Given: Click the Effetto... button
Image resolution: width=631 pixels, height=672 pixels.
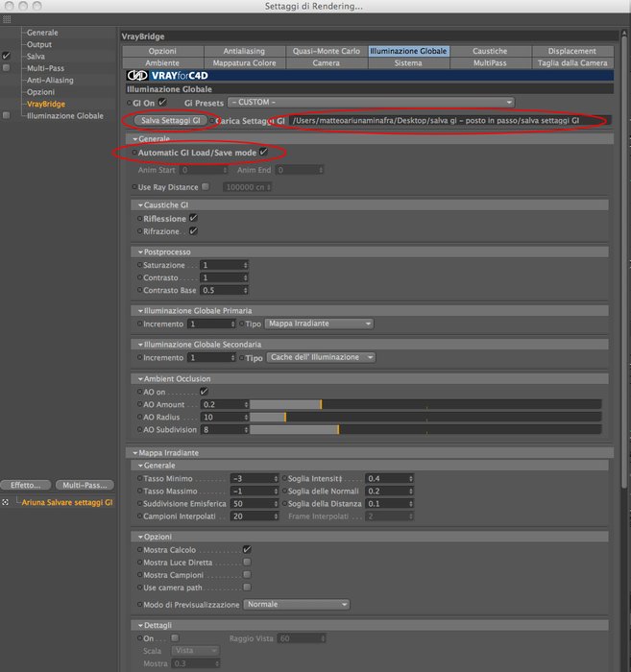Looking at the screenshot, I should pyautogui.click(x=26, y=485).
